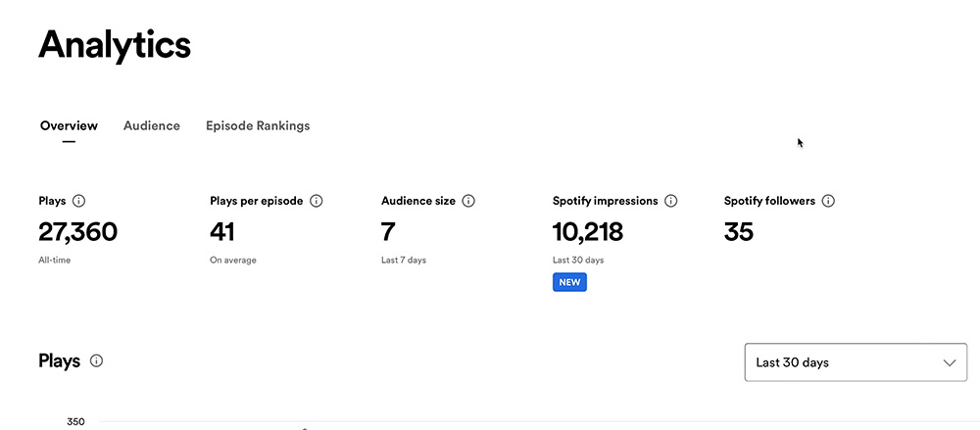Screen dimensions: 980x430
Task: Switch to the Overview tab
Action: (x=69, y=125)
